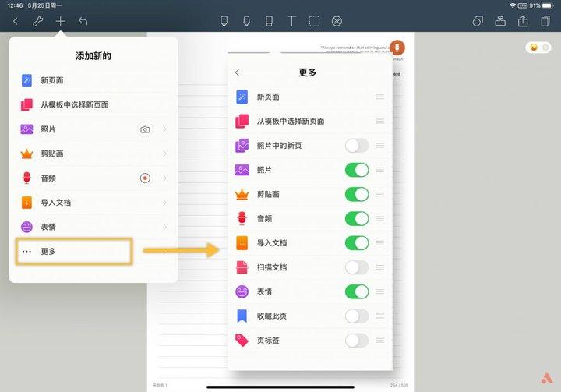Select the text T tool

[x=291, y=22]
